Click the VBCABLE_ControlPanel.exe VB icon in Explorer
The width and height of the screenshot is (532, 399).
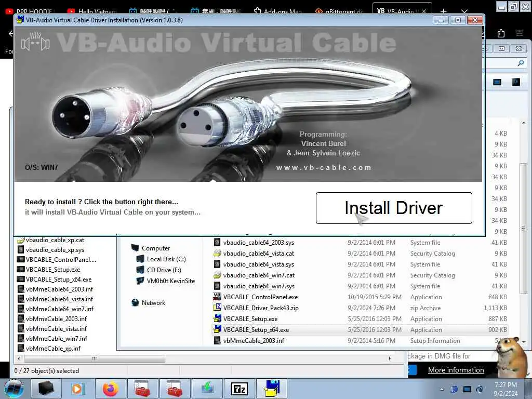pos(217,297)
